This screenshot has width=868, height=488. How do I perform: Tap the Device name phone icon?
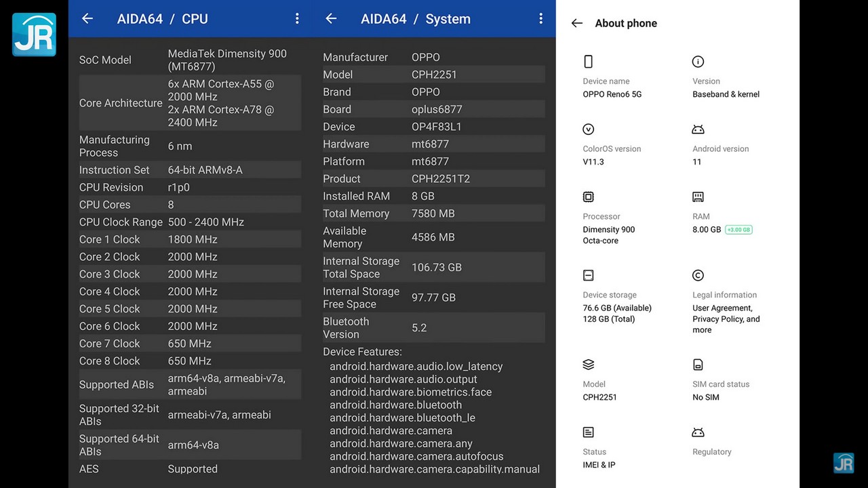click(588, 62)
